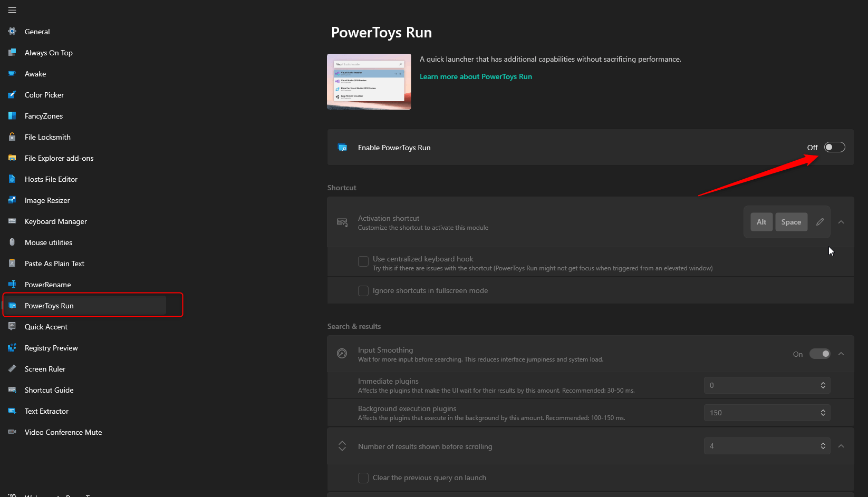Screen dimensions: 868x497
Task: Collapse the Number of results section chevron
Action: coord(841,446)
